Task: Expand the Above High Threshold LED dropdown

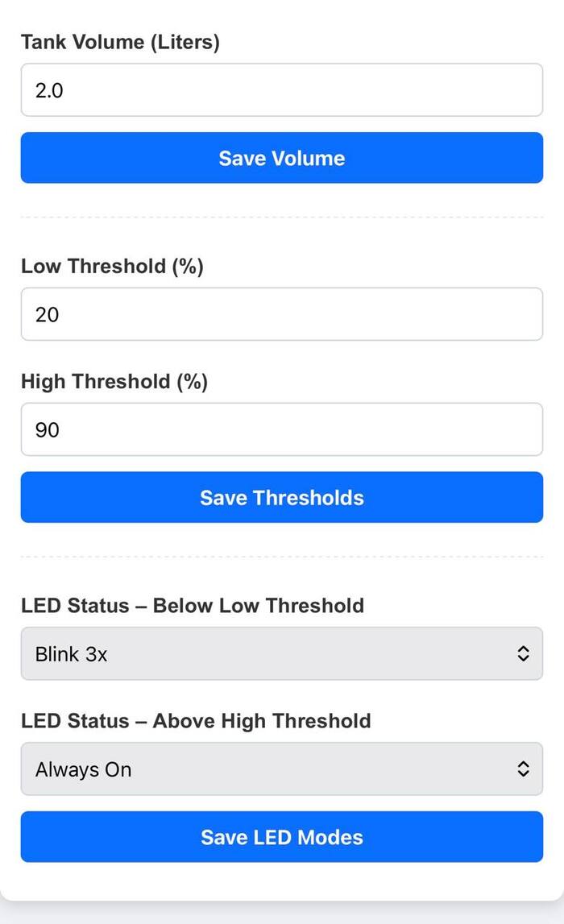Action: pyautogui.click(x=281, y=769)
